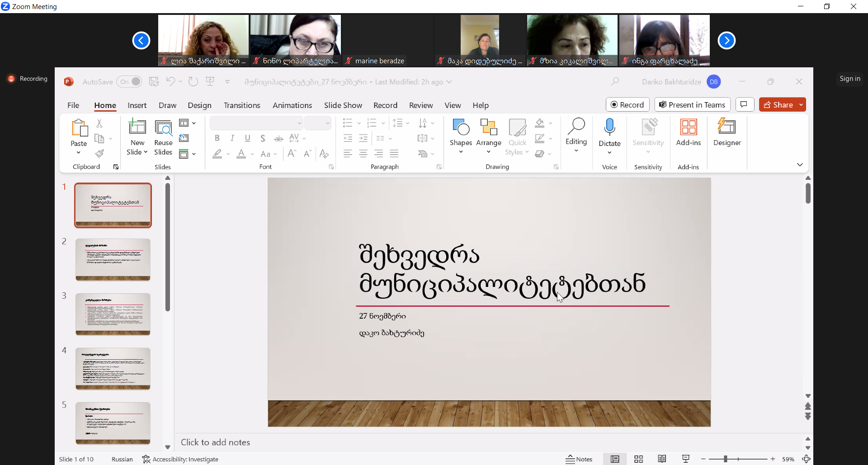The width and height of the screenshot is (868, 465).
Task: Open Reading View from status bar
Action: pos(662,459)
